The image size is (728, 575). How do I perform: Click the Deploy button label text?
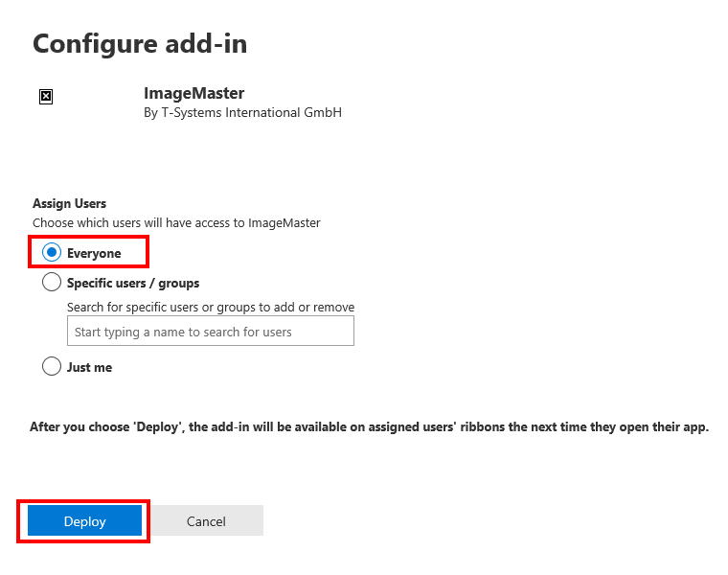point(85,521)
